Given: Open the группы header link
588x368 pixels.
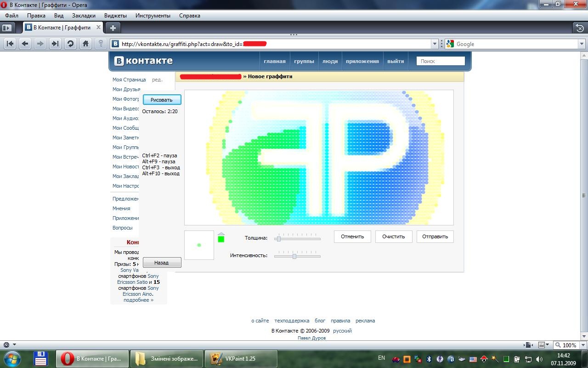Looking at the screenshot, I should pos(304,61).
